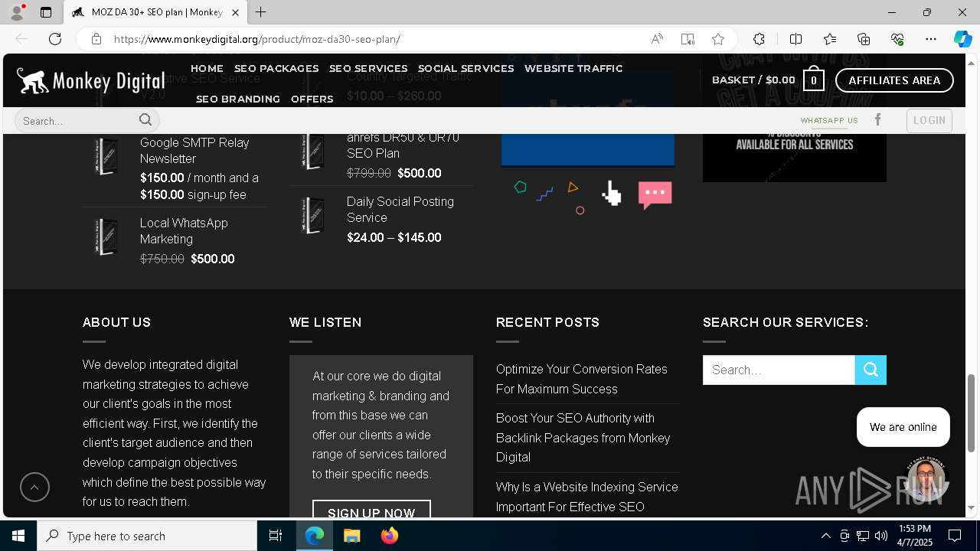This screenshot has height=551, width=980.
Task: Click the AFFILIATES AREA button
Action: 894,80
